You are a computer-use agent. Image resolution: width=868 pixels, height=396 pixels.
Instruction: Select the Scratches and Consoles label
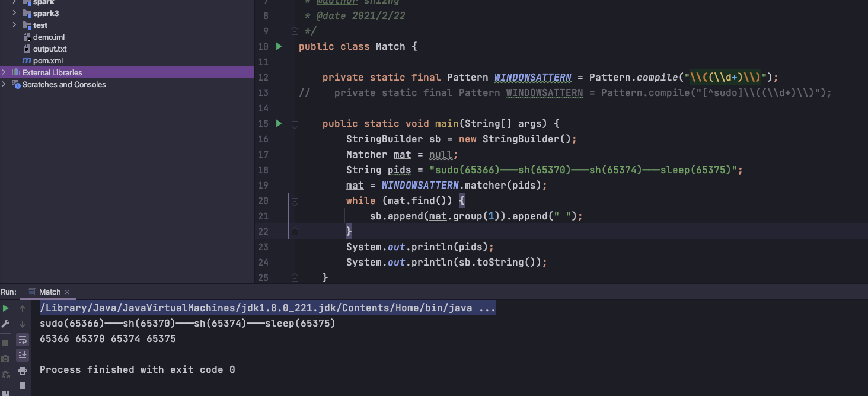[64, 84]
